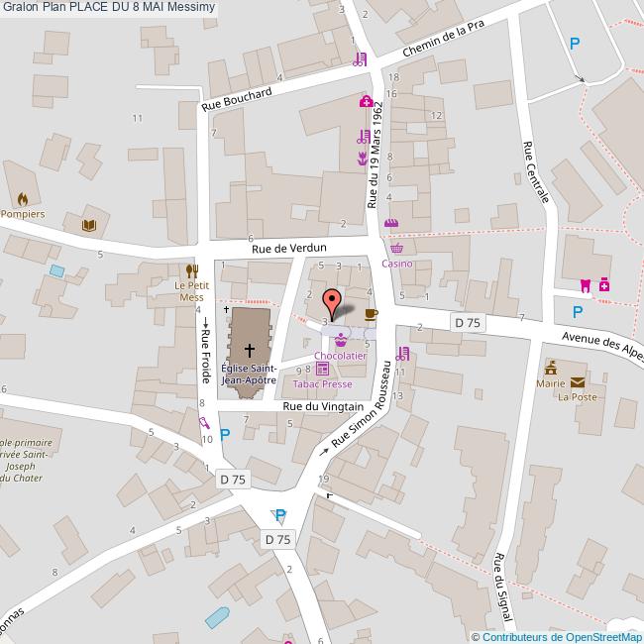
Task: Click the pharmacy icon on Rue du 19 Mars 1962
Action: pos(366,101)
